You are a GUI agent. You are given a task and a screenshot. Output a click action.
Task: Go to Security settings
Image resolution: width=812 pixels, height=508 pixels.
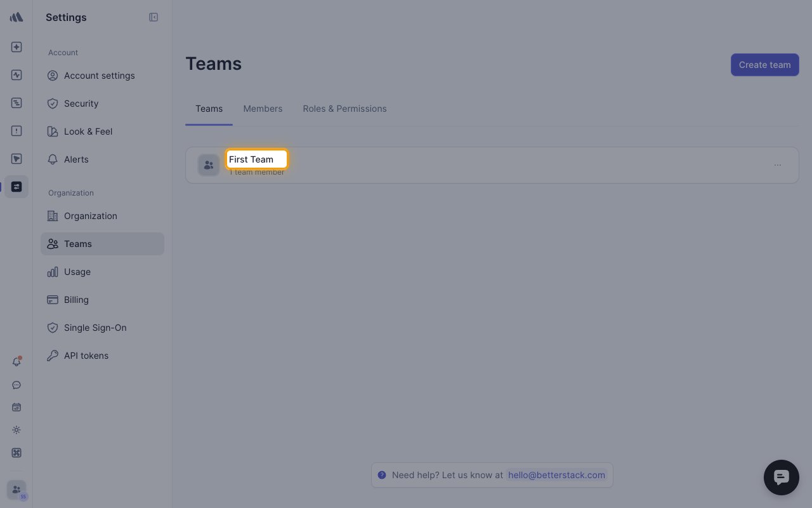pyautogui.click(x=102, y=104)
